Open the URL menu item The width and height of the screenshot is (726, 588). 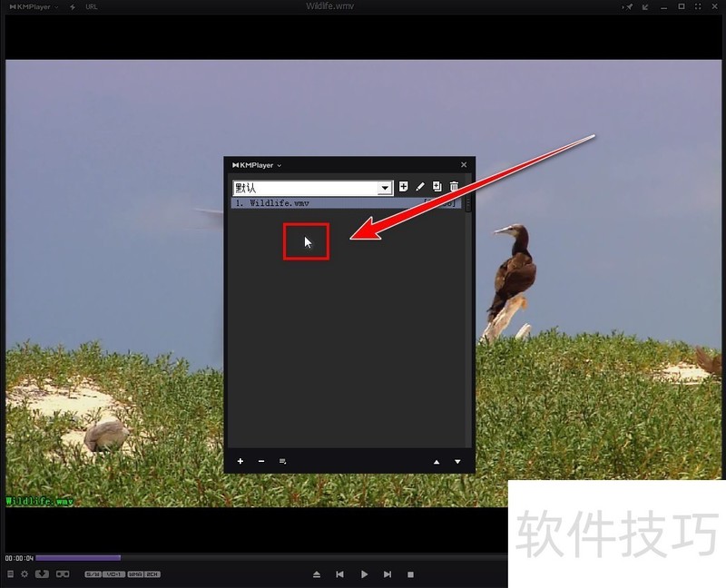coord(91,6)
